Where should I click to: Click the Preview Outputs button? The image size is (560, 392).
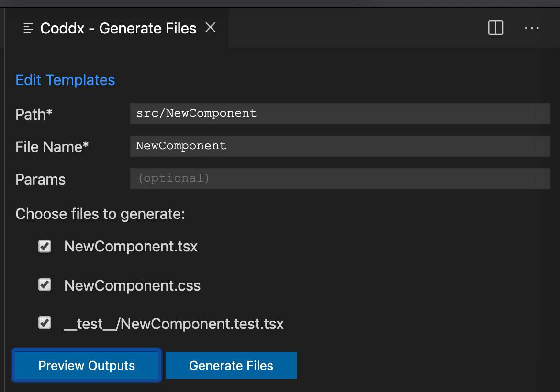tap(87, 365)
